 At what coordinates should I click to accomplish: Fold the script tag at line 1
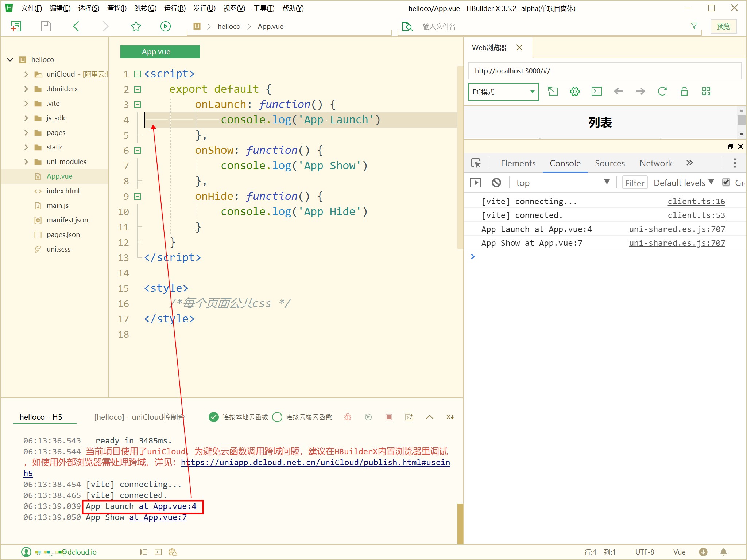tap(138, 74)
